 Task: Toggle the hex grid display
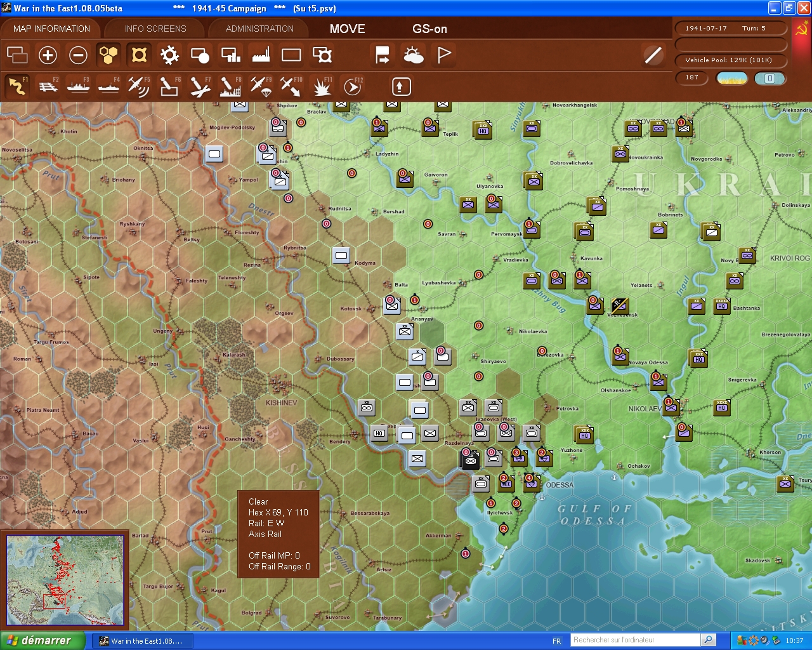click(108, 55)
